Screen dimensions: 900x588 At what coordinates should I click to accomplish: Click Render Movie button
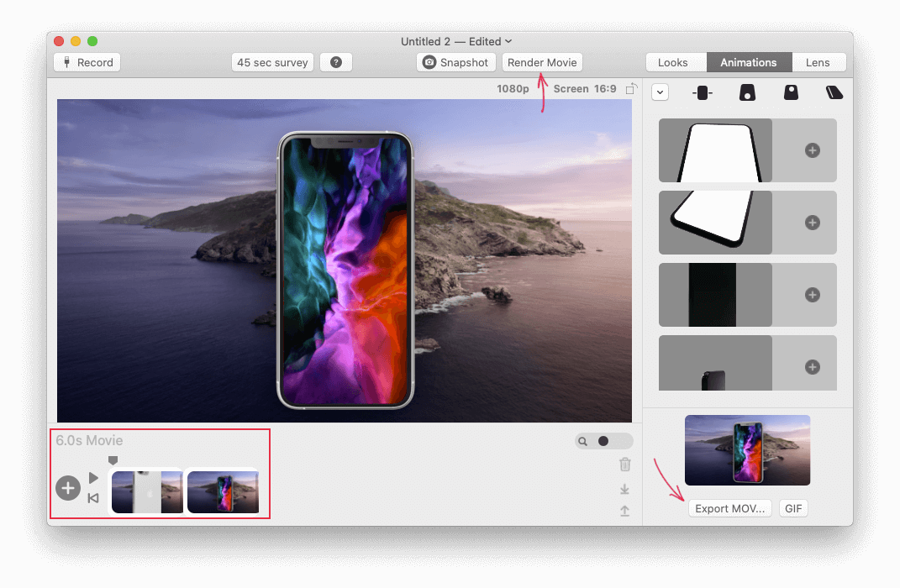pos(542,62)
